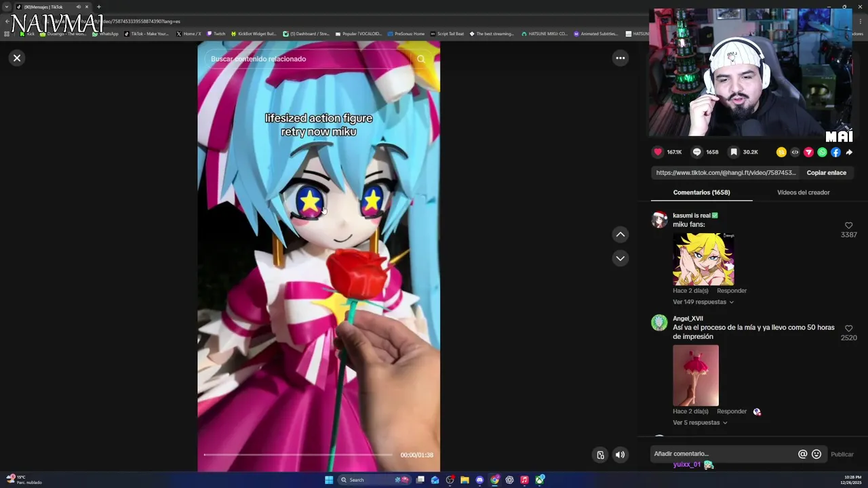This screenshot has width=868, height=488.
Task: Open the Animated Subtitles bookmark
Action: [595, 33]
